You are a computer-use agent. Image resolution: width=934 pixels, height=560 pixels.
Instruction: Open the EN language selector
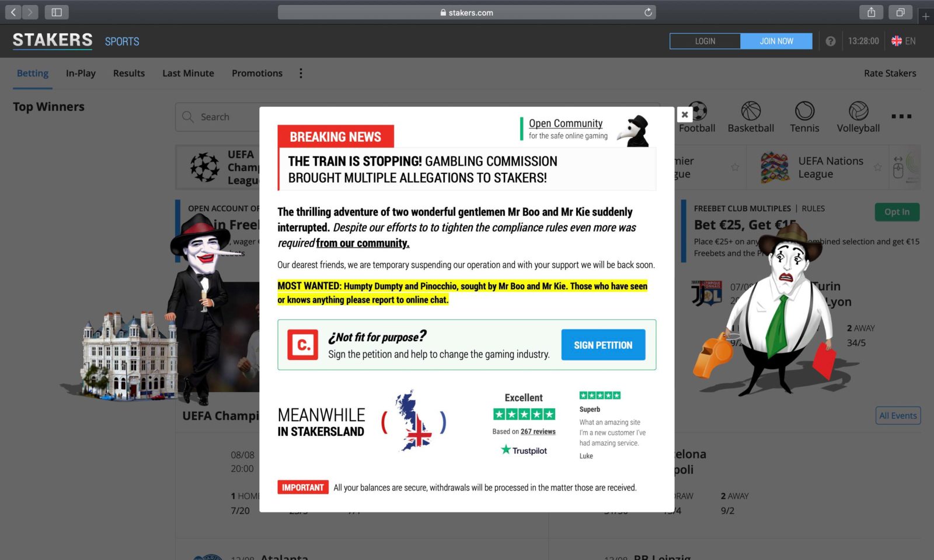[902, 41]
